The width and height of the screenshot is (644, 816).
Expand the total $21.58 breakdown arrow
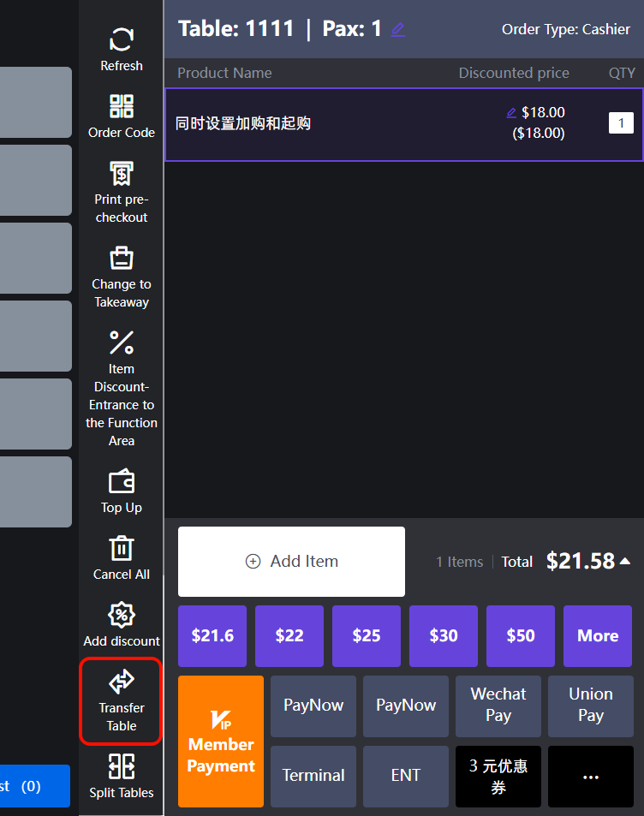(x=625, y=561)
